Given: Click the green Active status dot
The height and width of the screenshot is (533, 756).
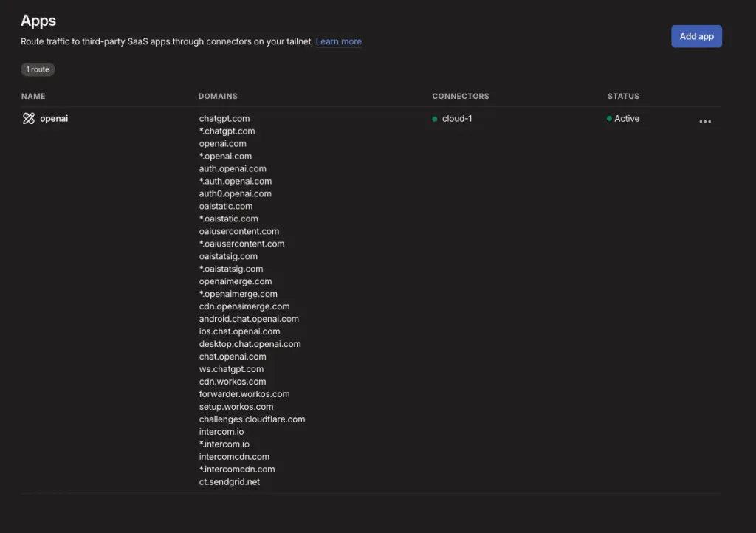Looking at the screenshot, I should tap(609, 119).
